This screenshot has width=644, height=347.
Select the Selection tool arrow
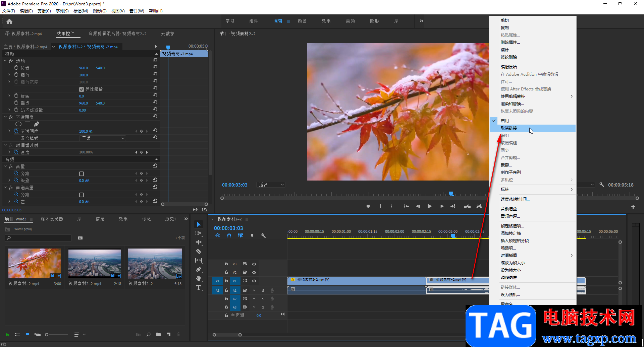[199, 224]
